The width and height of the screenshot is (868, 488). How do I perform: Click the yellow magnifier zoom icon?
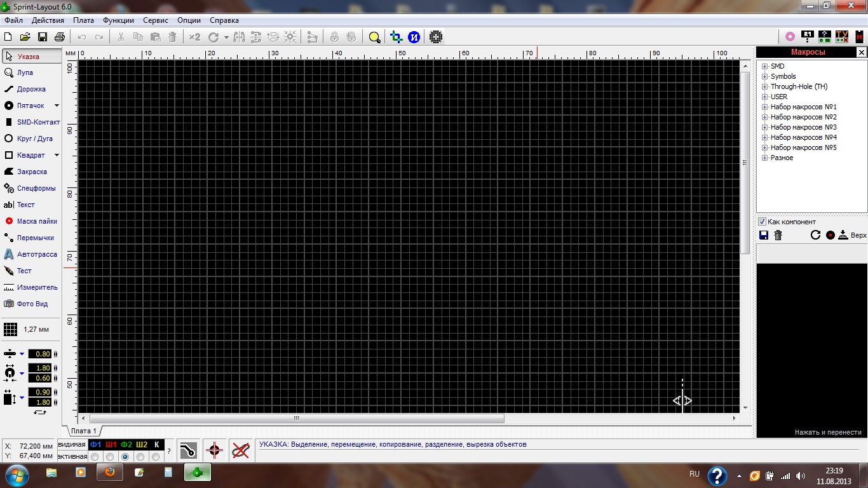(375, 37)
